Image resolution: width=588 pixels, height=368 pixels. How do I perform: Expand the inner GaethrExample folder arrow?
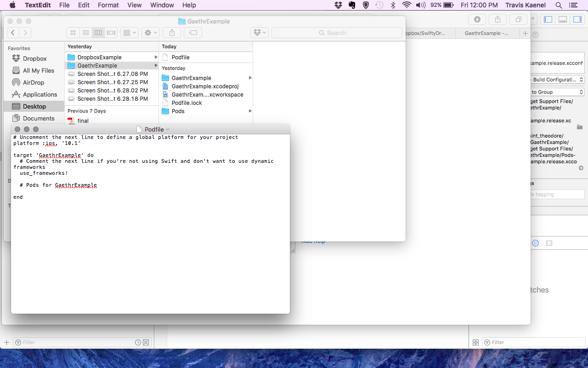point(250,78)
